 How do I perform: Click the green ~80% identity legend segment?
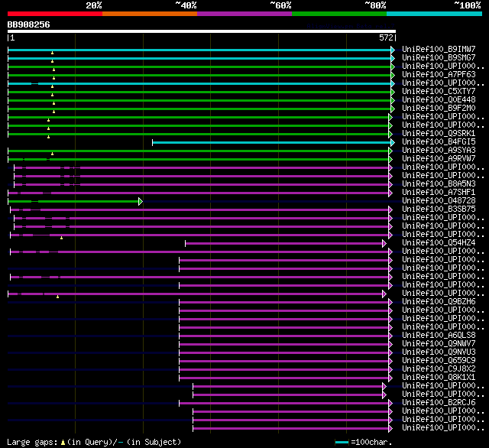[339, 14]
